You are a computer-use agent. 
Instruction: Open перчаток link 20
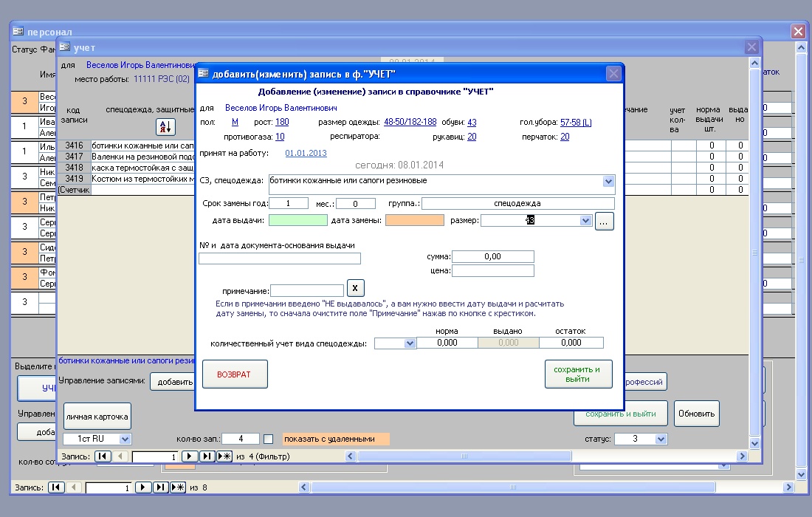pyautogui.click(x=565, y=137)
